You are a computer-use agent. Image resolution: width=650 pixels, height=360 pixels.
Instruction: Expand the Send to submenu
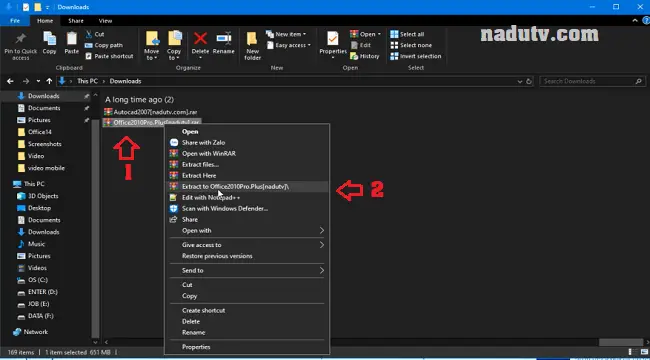[x=247, y=270]
